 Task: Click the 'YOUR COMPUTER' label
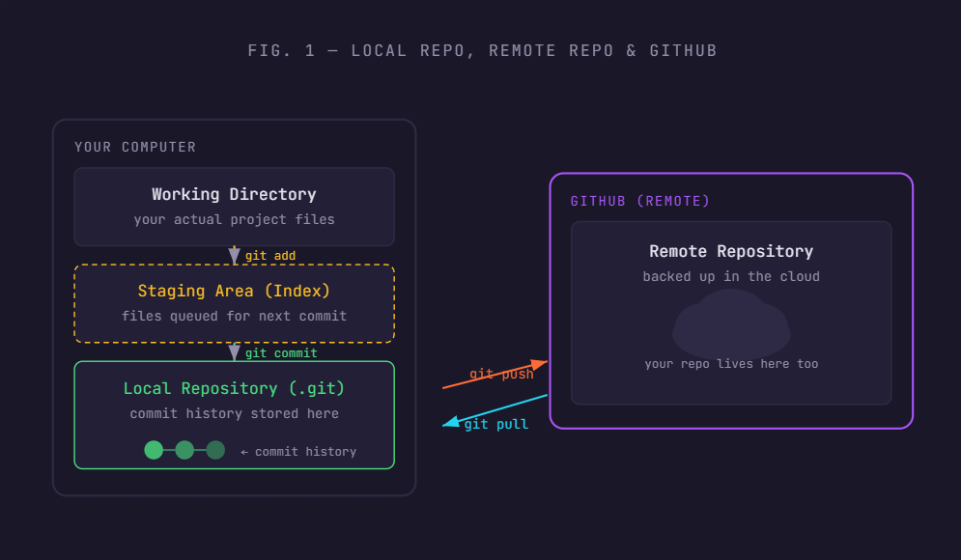pos(135,147)
